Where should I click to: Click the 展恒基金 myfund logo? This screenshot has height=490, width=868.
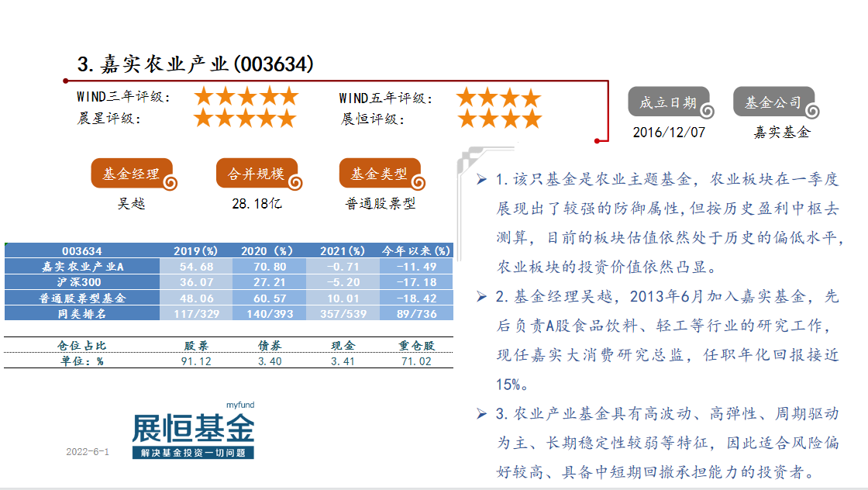(x=193, y=432)
